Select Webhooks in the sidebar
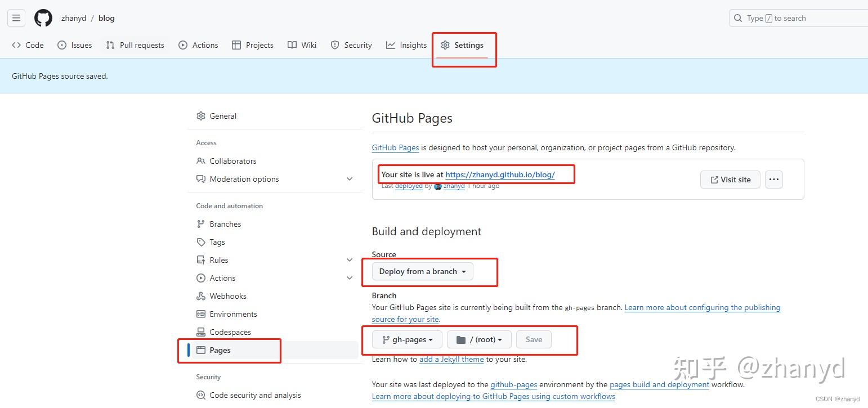 (227, 295)
